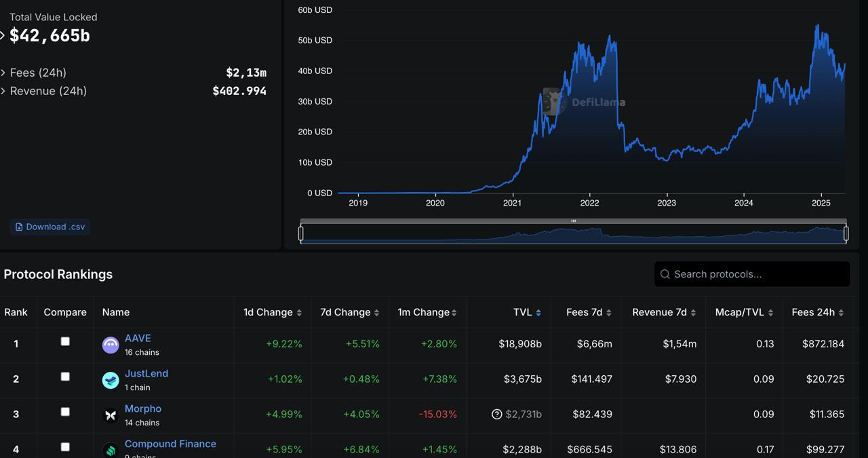This screenshot has width=868, height=458.
Task: Click the Compound Finance logo icon
Action: tap(111, 450)
